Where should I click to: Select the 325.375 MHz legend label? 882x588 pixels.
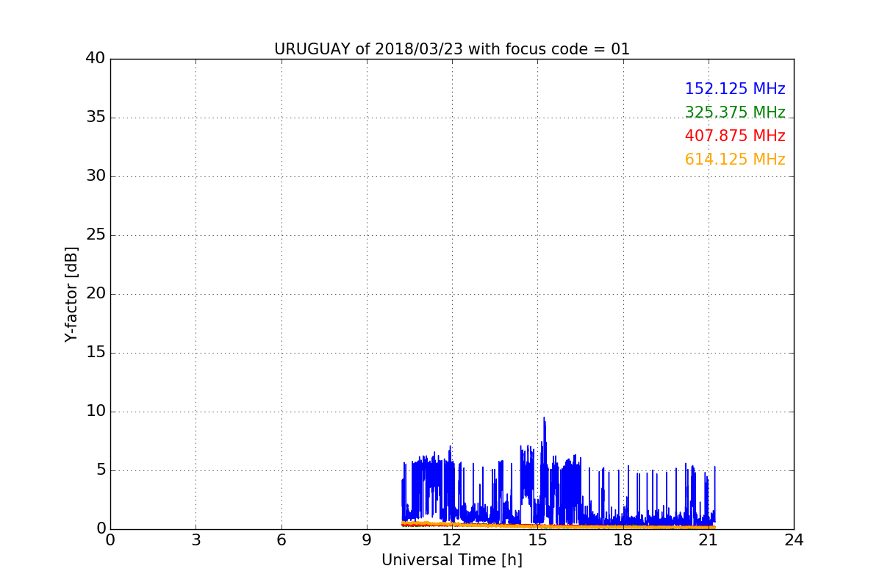click(x=735, y=112)
